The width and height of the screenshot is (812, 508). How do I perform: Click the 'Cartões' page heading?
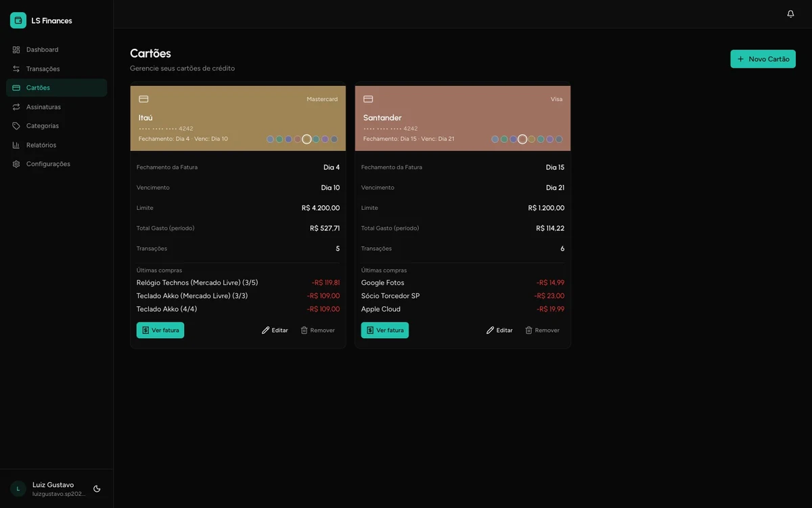150,54
